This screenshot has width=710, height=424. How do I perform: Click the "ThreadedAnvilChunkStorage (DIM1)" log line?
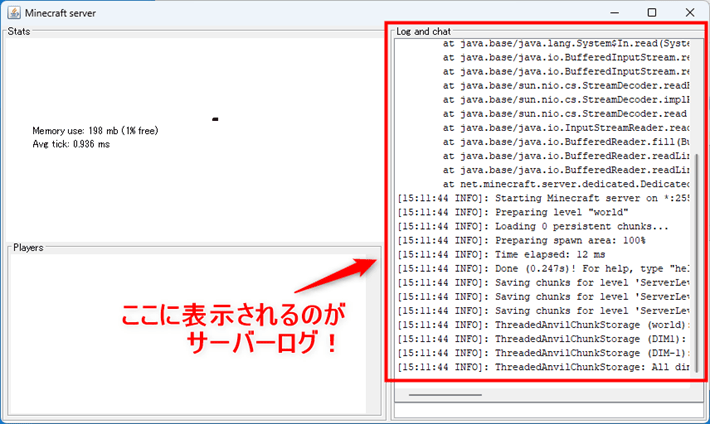[543, 339]
